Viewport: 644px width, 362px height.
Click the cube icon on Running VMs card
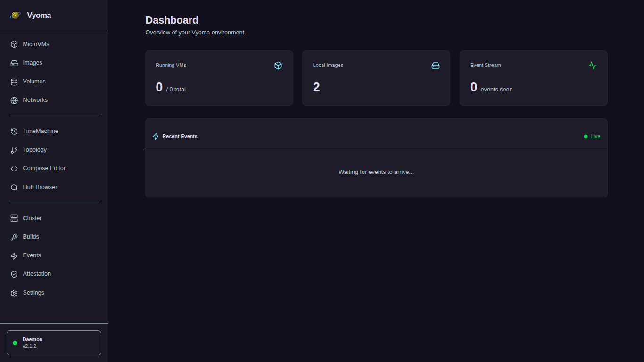278,66
